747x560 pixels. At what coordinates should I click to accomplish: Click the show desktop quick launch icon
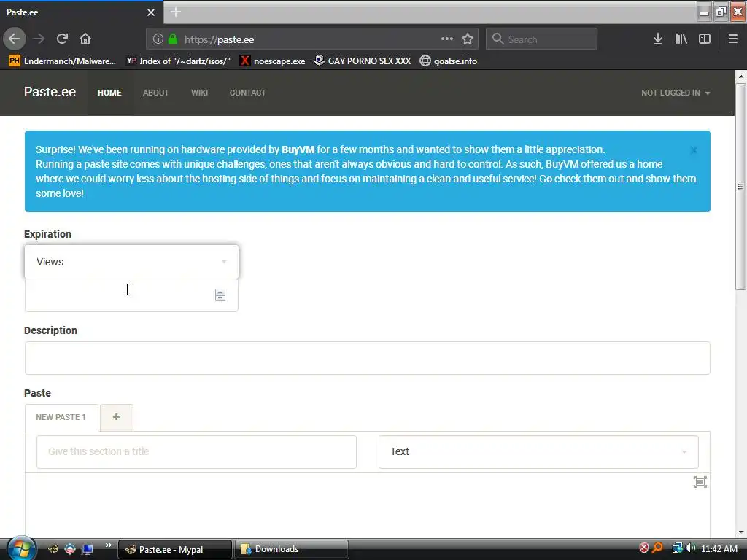pos(87,550)
